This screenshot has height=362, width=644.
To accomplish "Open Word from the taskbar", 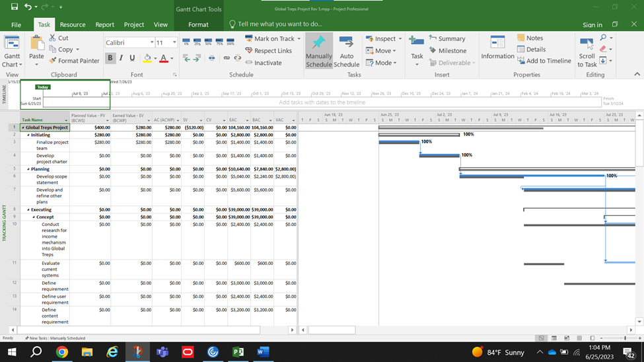I will (263, 352).
